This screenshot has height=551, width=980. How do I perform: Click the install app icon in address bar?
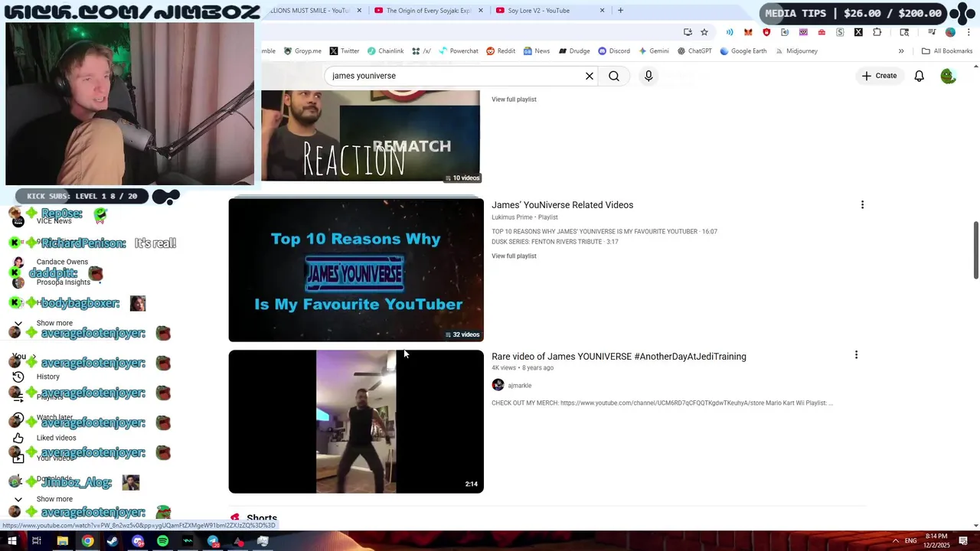pyautogui.click(x=688, y=32)
